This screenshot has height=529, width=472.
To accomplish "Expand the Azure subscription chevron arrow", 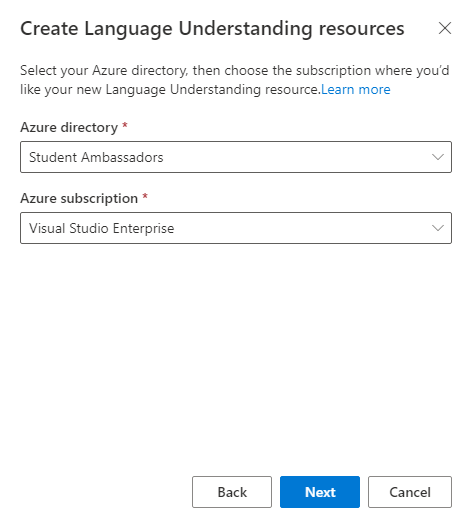I will click(x=438, y=228).
